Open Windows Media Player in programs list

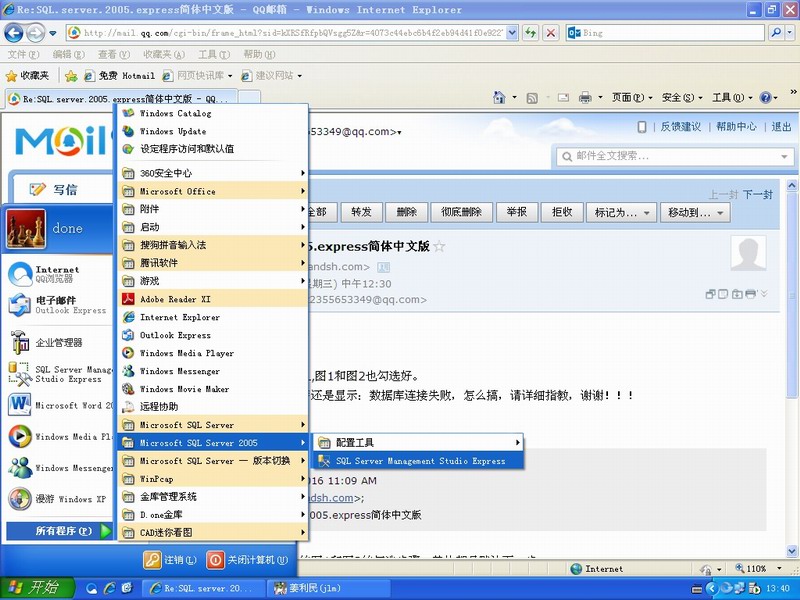click(186, 353)
